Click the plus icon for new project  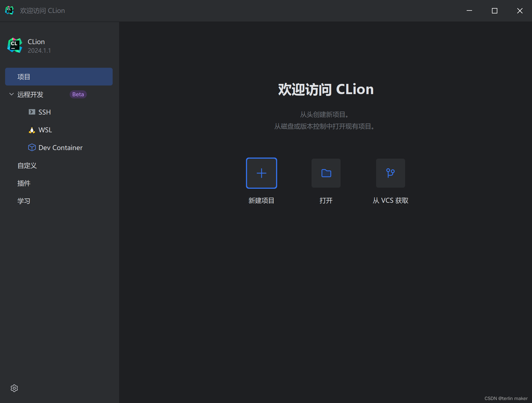(261, 173)
